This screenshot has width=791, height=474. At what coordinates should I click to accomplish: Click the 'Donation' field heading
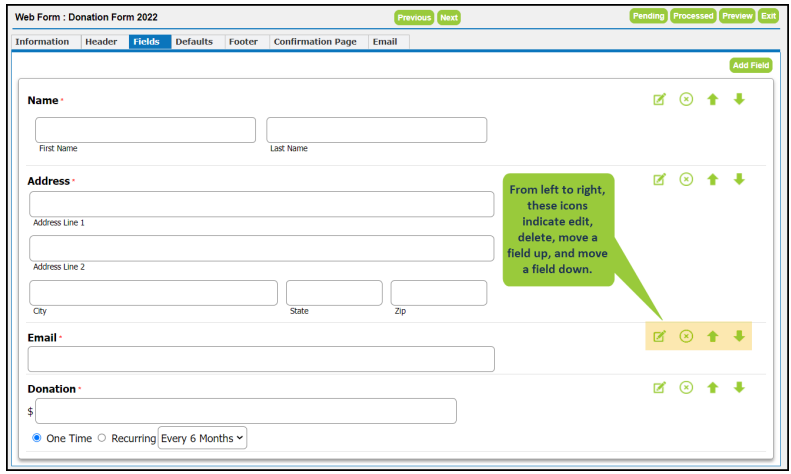(x=51, y=389)
